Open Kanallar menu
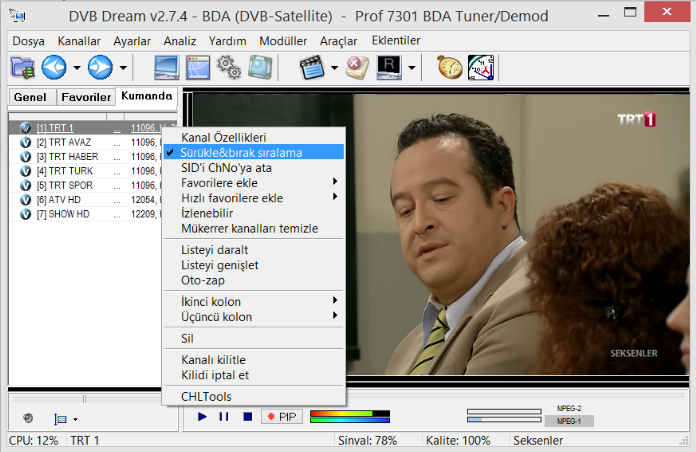The image size is (696, 452). point(79,41)
